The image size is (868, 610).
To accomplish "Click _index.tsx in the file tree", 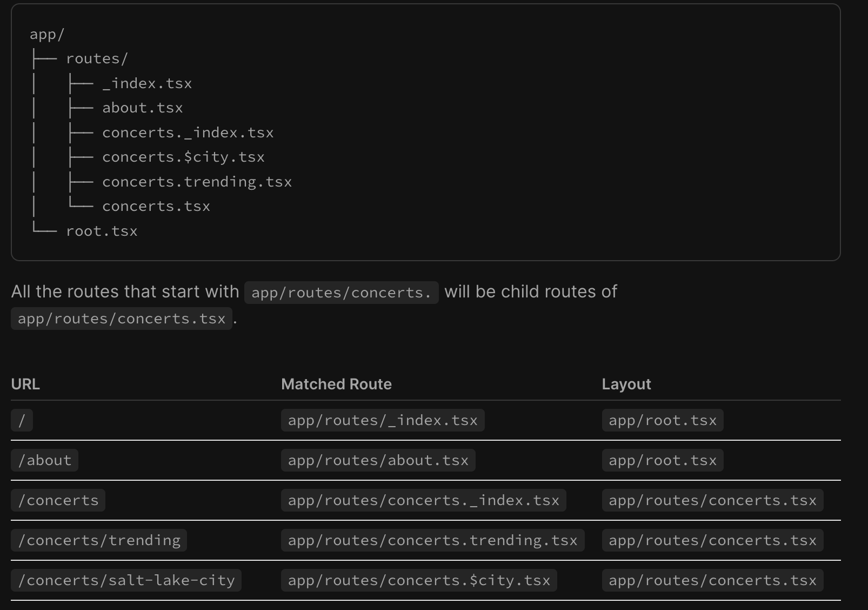I will pyautogui.click(x=147, y=84).
